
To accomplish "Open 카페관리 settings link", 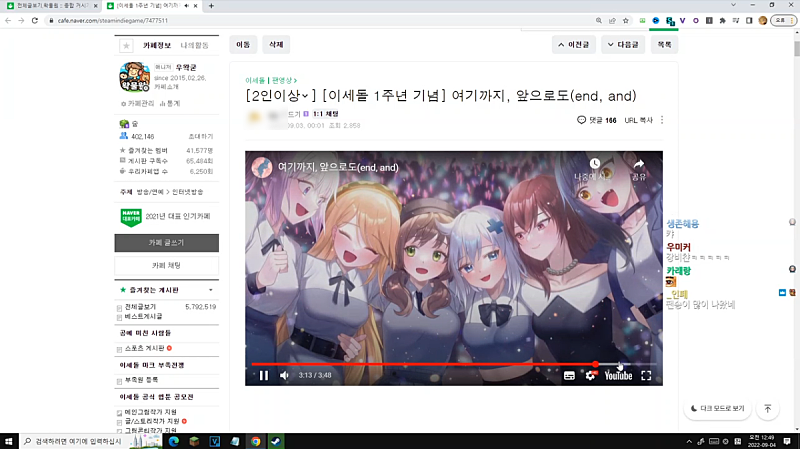I will click(x=137, y=103).
